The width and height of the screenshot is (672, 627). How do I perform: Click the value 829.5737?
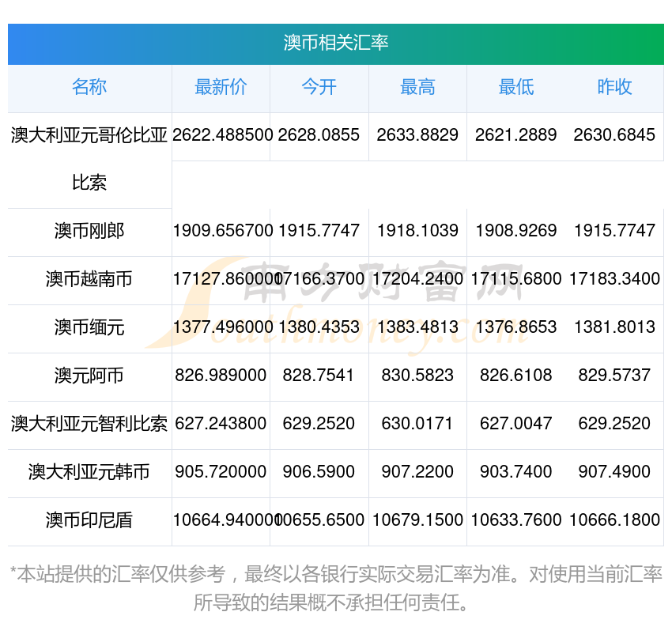[614, 376]
